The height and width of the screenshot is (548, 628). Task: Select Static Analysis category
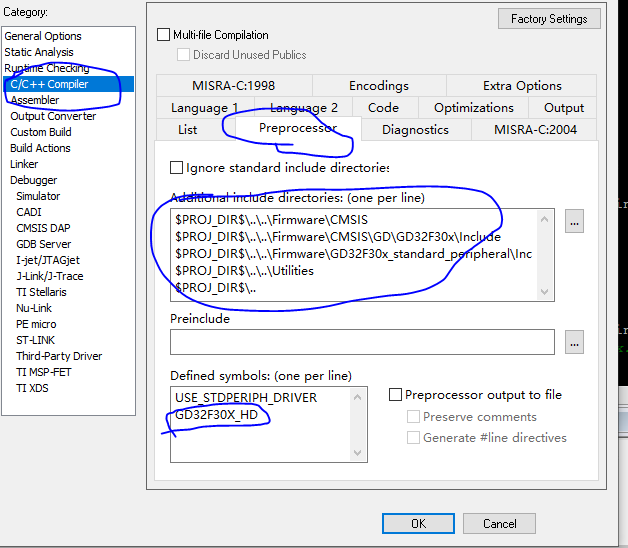[x=39, y=52]
